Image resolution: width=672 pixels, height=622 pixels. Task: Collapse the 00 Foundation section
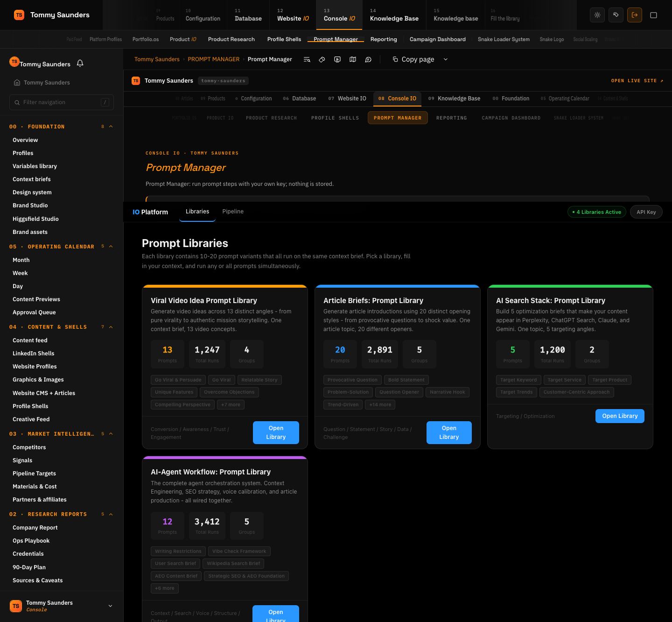coord(111,127)
